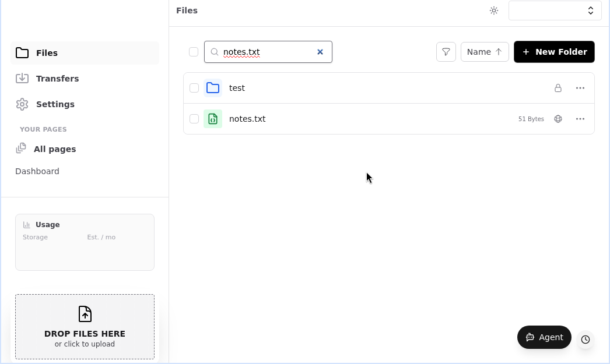Open All pages in sidebar
Screen dimensions: 610x364
(x=54, y=149)
